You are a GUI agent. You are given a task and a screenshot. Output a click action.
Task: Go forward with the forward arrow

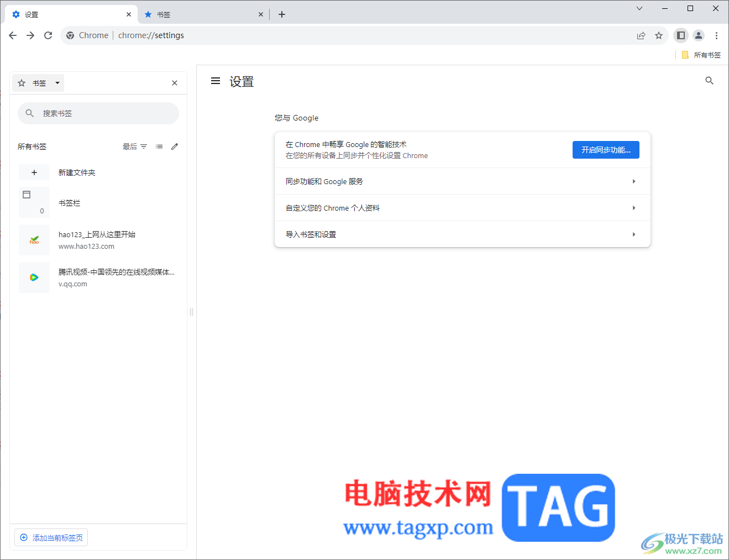tap(30, 35)
